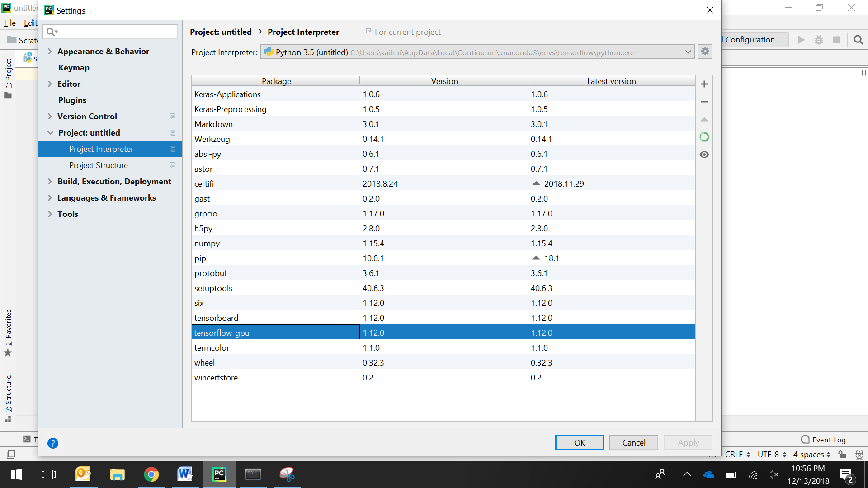Open the Snipping Tool from taskbar

287,474
